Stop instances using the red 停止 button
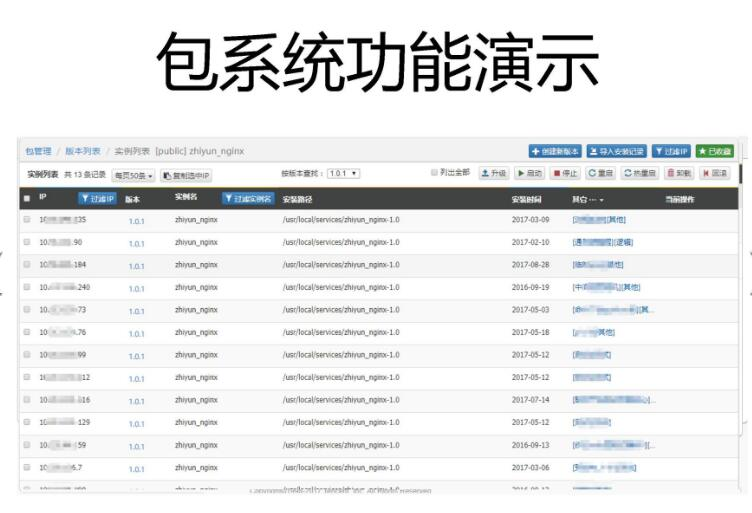This screenshot has height=513, width=752. [565, 173]
